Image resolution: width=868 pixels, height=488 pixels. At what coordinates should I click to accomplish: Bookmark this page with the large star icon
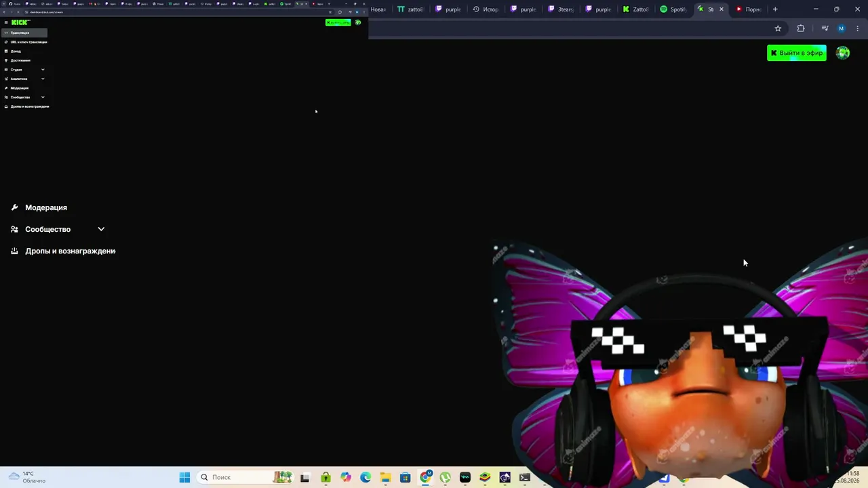[x=778, y=28]
